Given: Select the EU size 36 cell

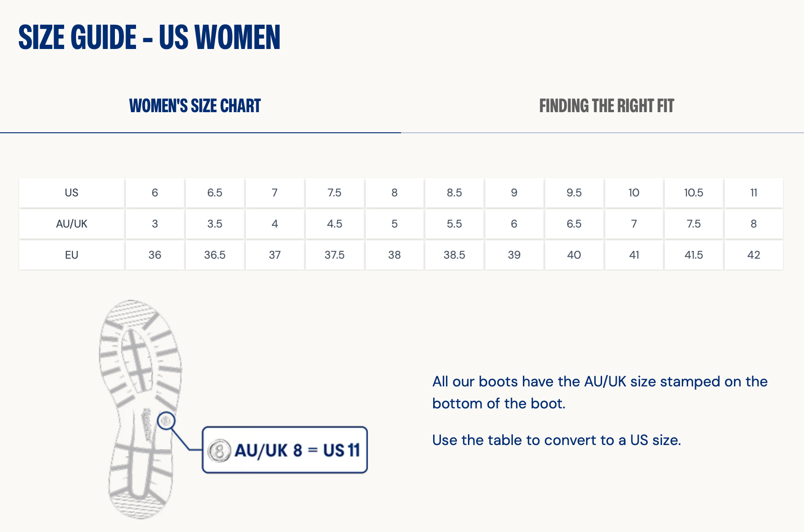Looking at the screenshot, I should tap(155, 255).
